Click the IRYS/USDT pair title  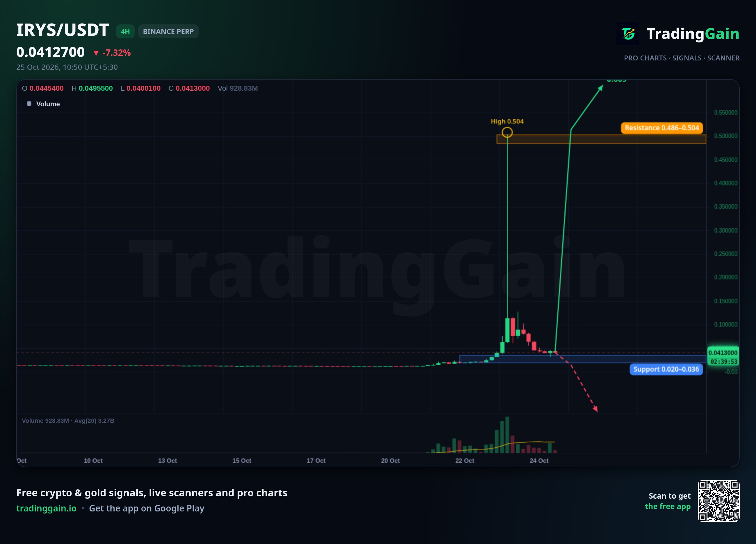coord(63,30)
